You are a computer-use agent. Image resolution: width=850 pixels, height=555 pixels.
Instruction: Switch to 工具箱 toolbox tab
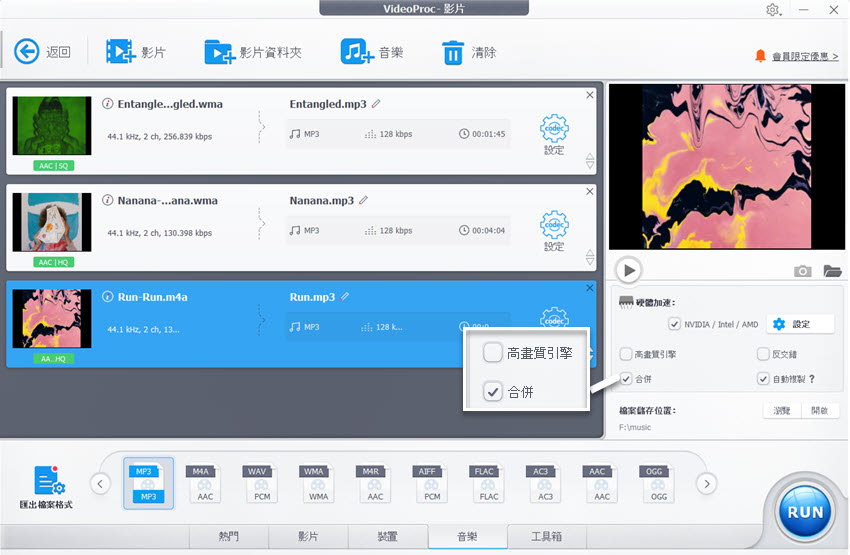[546, 537]
